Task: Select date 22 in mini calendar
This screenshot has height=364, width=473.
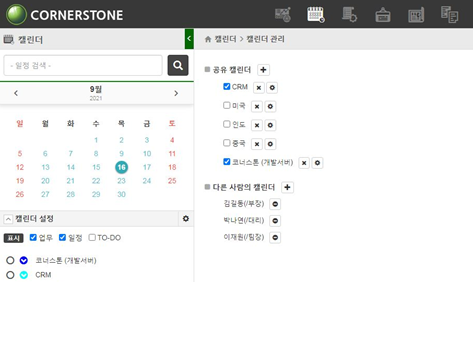Action: pyautogui.click(x=96, y=181)
